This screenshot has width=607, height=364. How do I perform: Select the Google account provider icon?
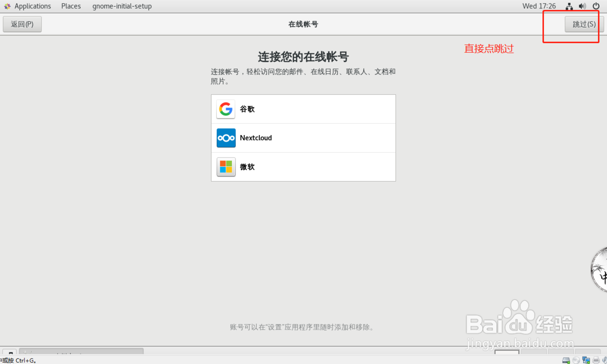point(226,109)
